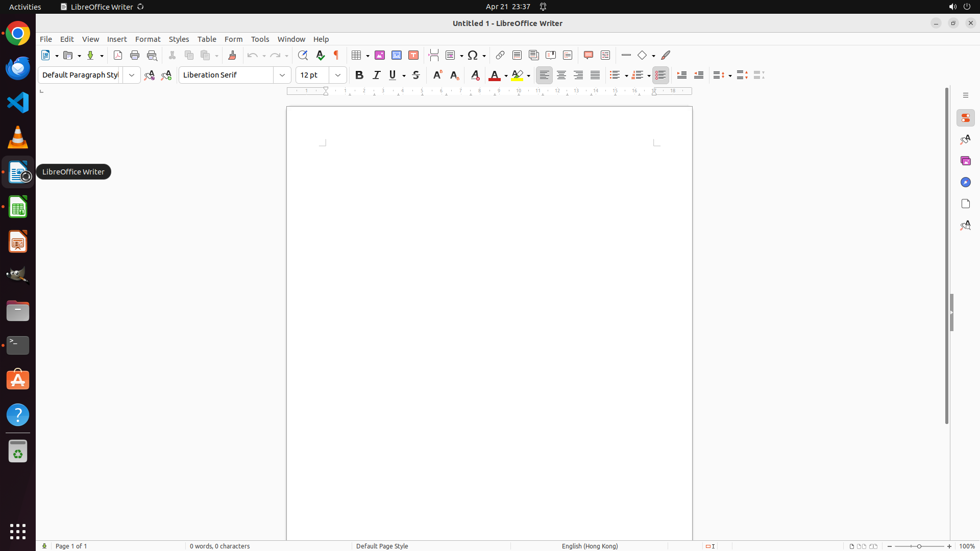Click the Clone Formatting paintbrush icon
The image size is (980, 551).
[x=232, y=55]
